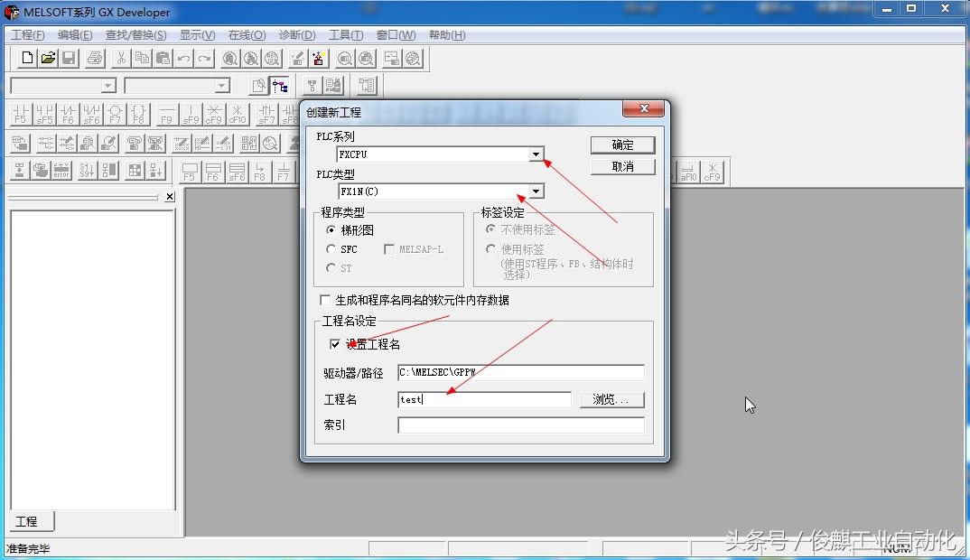Select ST program type radio
This screenshot has height=560, width=970.
click(x=339, y=268)
